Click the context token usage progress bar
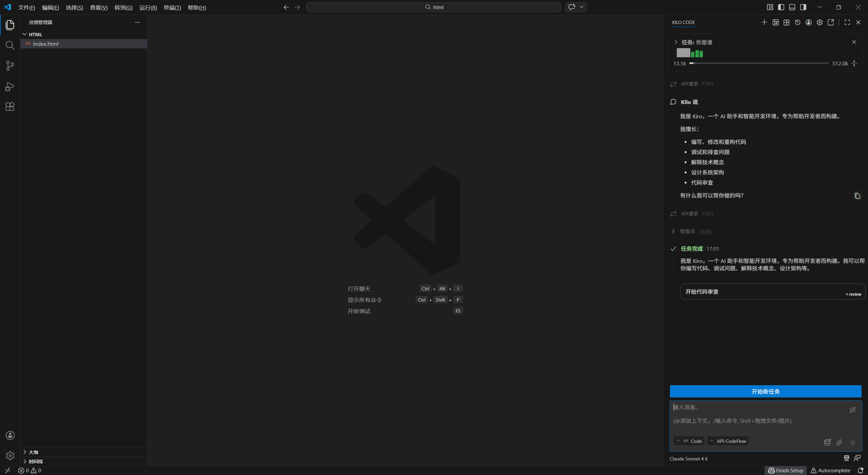The image size is (868, 475). click(x=759, y=63)
